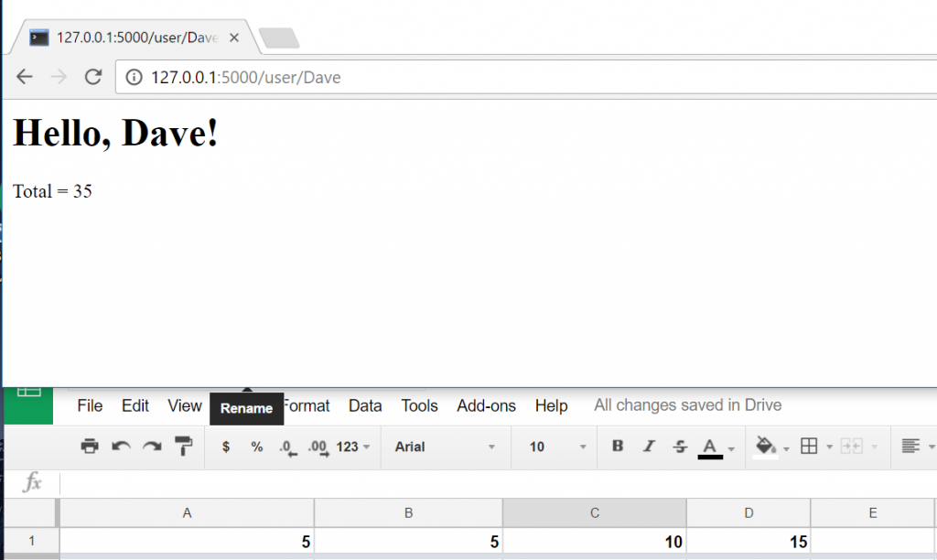Viewport: 937px width, 560px height.
Task: Click the borders icon
Action: (x=809, y=446)
